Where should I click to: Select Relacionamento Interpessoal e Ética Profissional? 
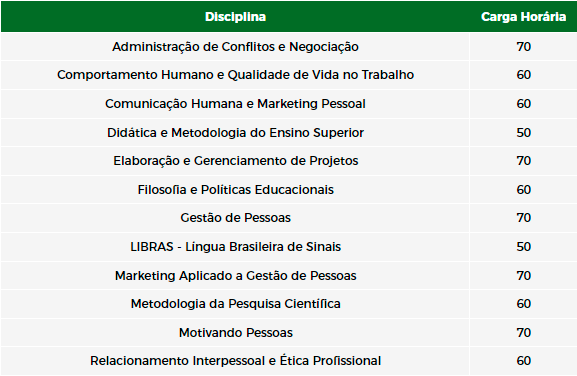click(x=236, y=361)
